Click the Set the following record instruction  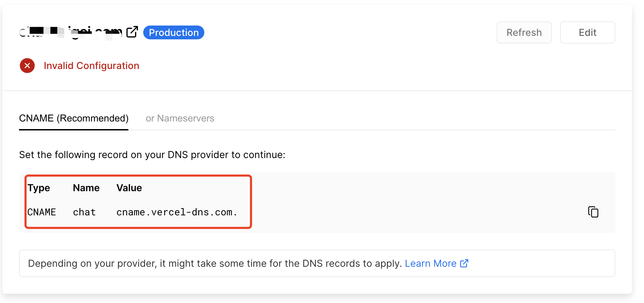(152, 155)
